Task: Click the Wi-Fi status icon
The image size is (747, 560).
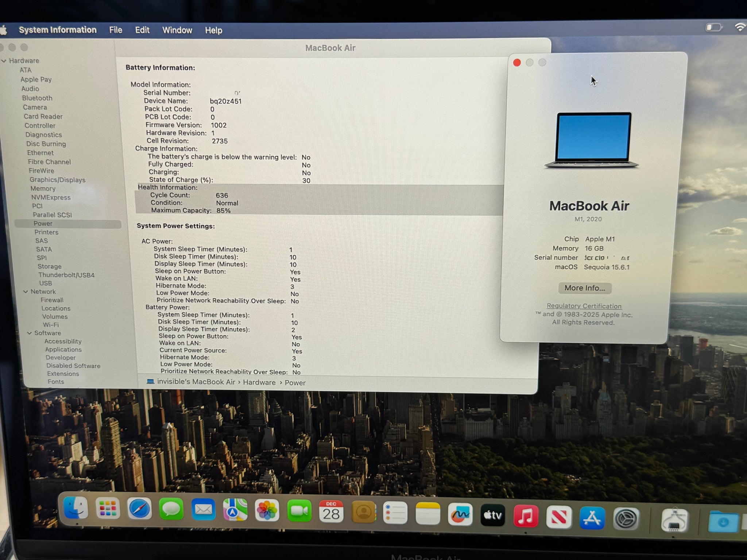Action: (740, 27)
